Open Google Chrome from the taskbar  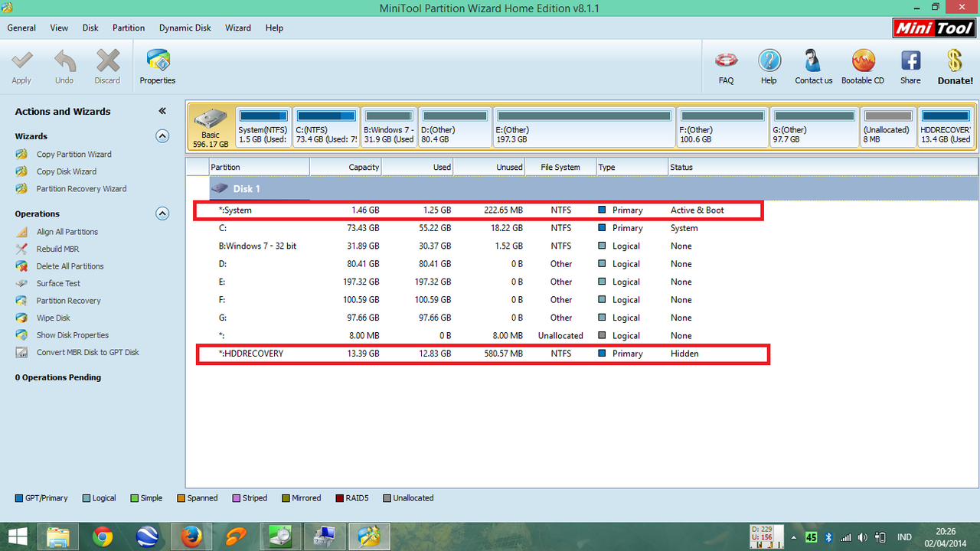tap(103, 537)
